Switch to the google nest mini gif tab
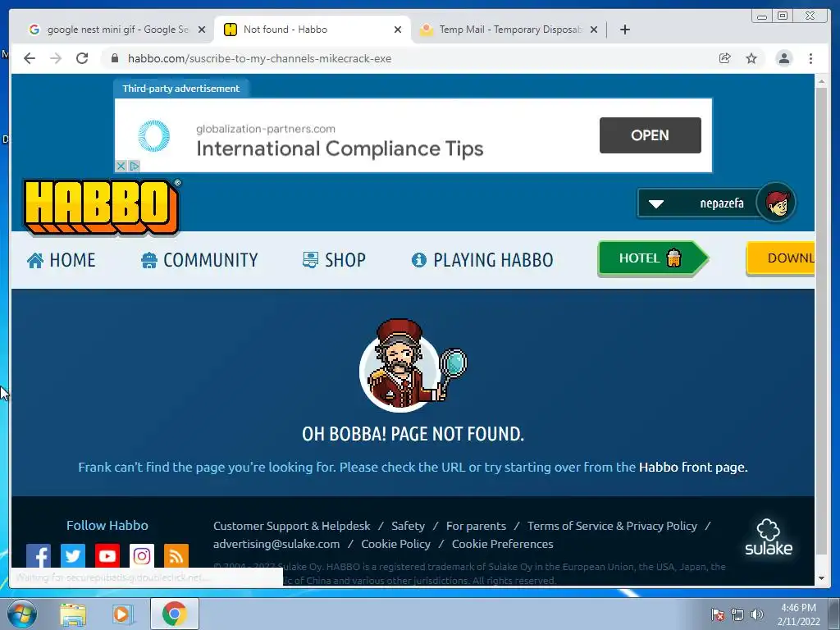 116,30
